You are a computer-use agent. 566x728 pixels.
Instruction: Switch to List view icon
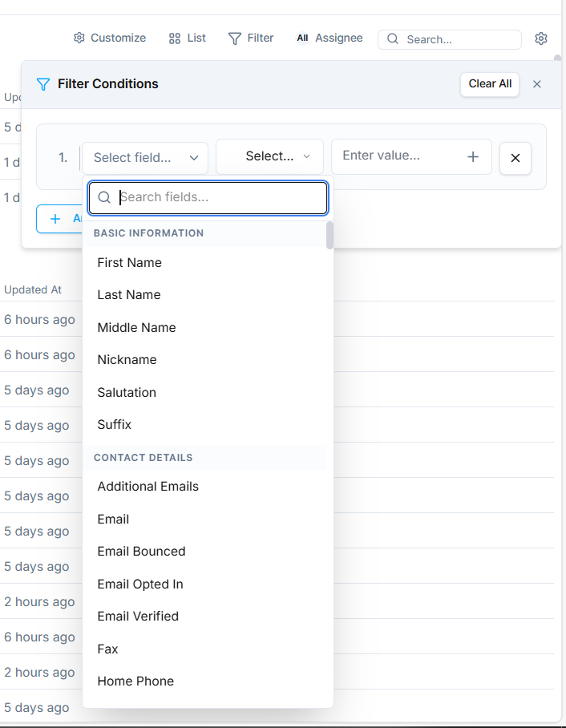(175, 38)
